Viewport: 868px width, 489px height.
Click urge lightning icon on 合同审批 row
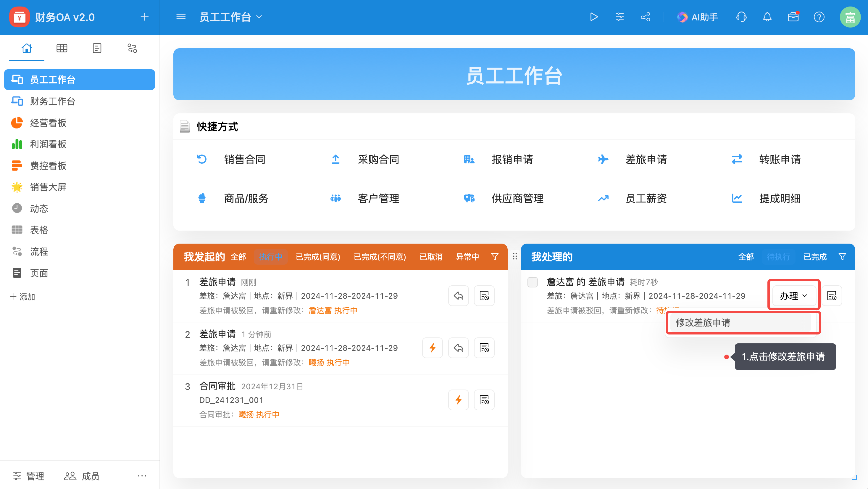pyautogui.click(x=458, y=400)
